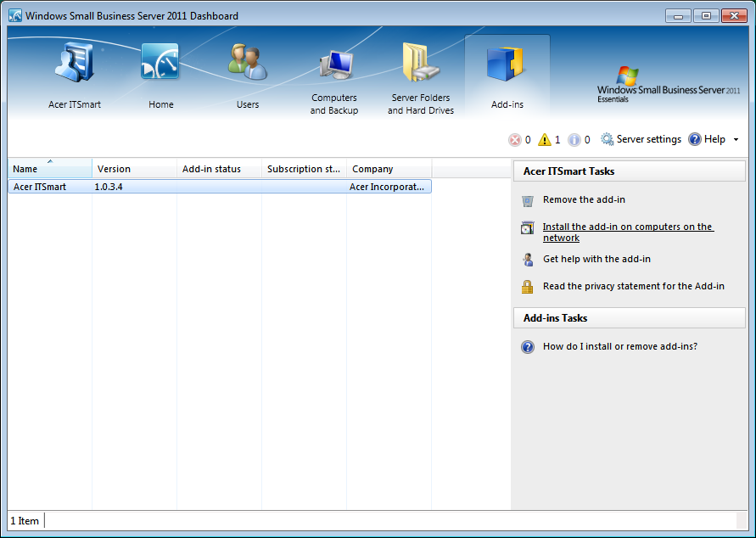Click the informational alerts count 0

(587, 140)
